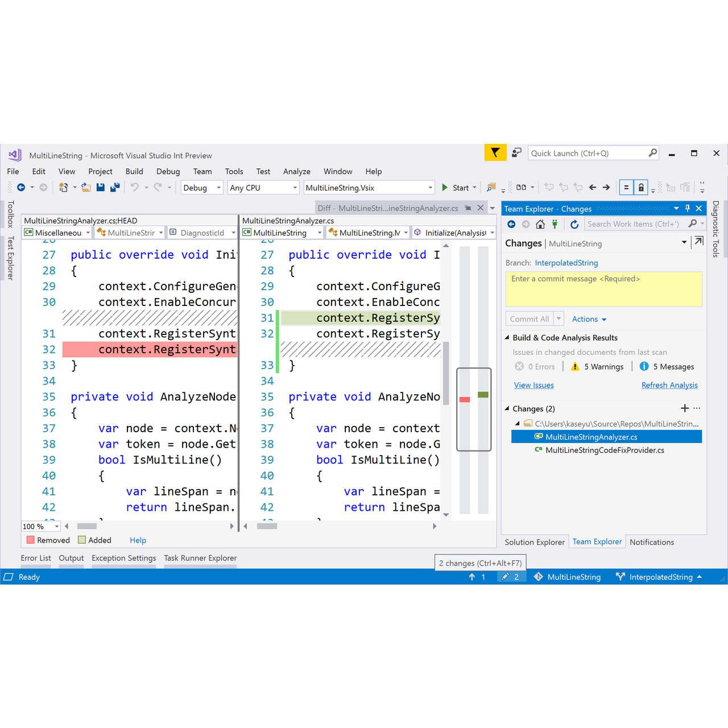The height and width of the screenshot is (728, 728).
Task: Switch to the Solution Explorer tab
Action: pyautogui.click(x=534, y=541)
